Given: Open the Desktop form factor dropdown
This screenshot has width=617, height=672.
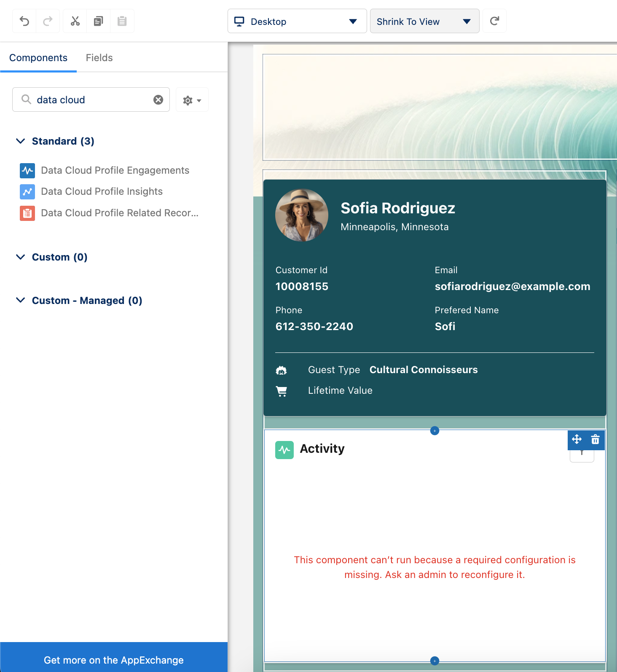Looking at the screenshot, I should pyautogui.click(x=297, y=21).
